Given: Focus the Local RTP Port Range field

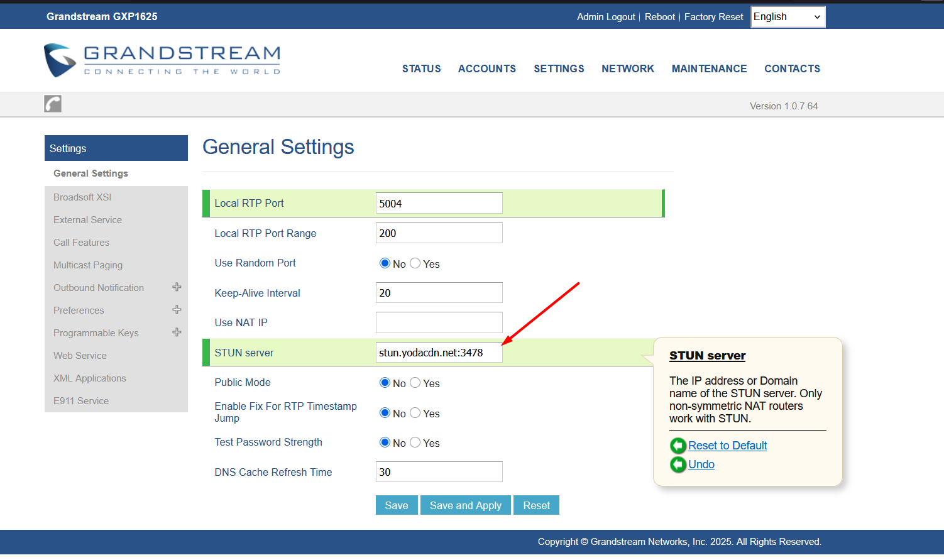Looking at the screenshot, I should (439, 233).
